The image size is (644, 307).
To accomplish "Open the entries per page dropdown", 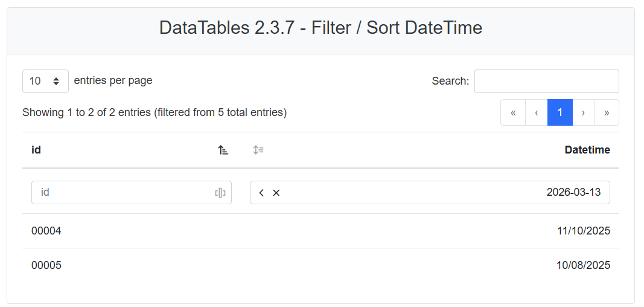I will (45, 81).
